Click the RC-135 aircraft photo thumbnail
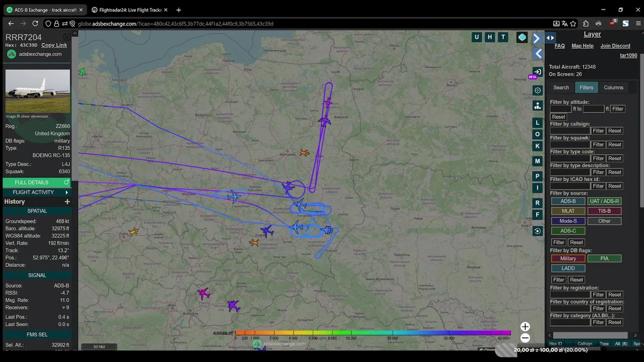Image resolution: width=644 pixels, height=362 pixels. coord(38,91)
